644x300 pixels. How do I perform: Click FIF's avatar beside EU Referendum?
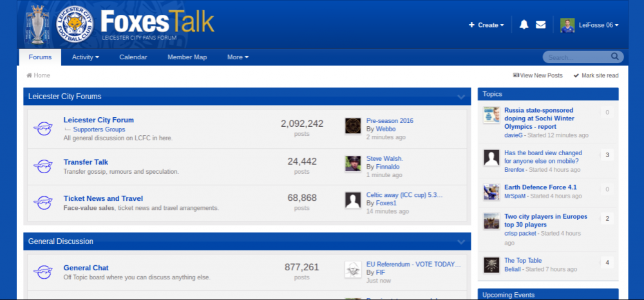[x=353, y=269]
